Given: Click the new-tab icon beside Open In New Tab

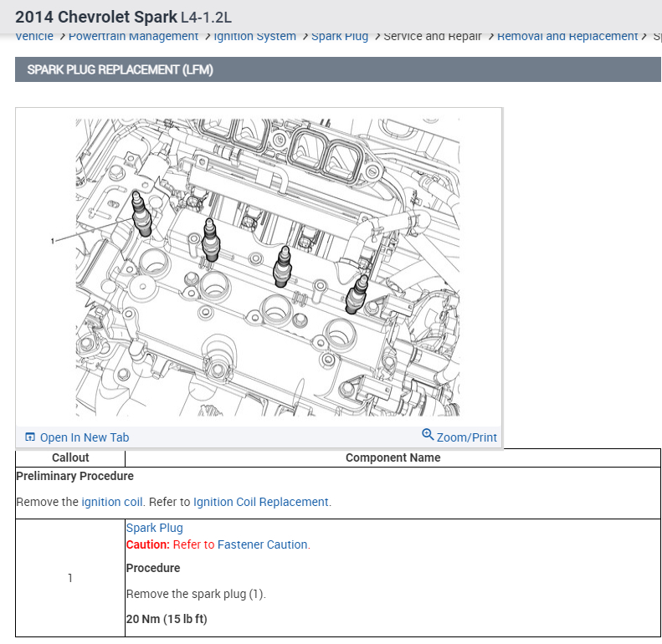Looking at the screenshot, I should tap(30, 437).
